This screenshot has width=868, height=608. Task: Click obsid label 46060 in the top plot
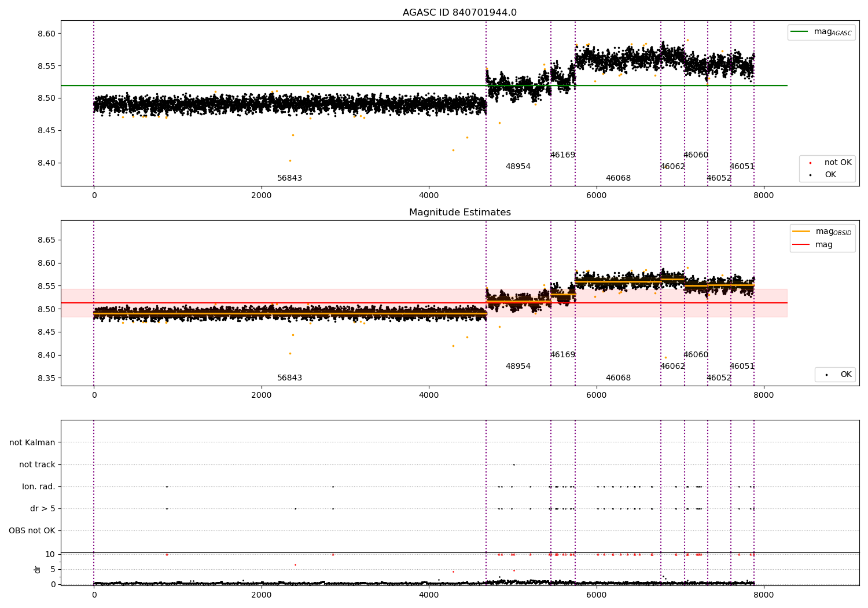coord(696,155)
